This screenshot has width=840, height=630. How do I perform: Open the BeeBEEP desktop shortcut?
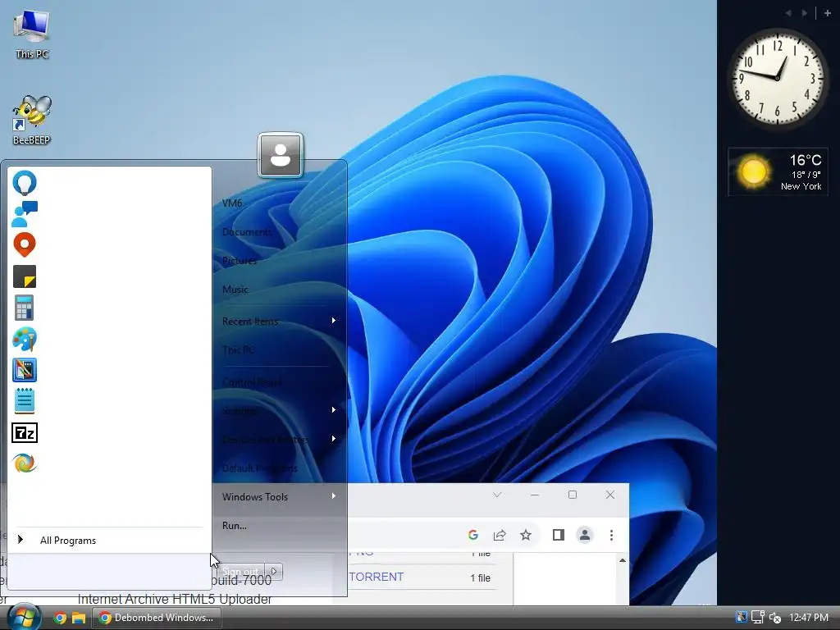pyautogui.click(x=32, y=120)
